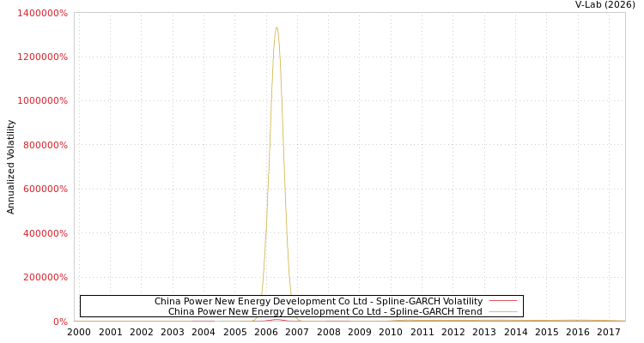Click the Annualized Volatility axis title

tap(10, 167)
